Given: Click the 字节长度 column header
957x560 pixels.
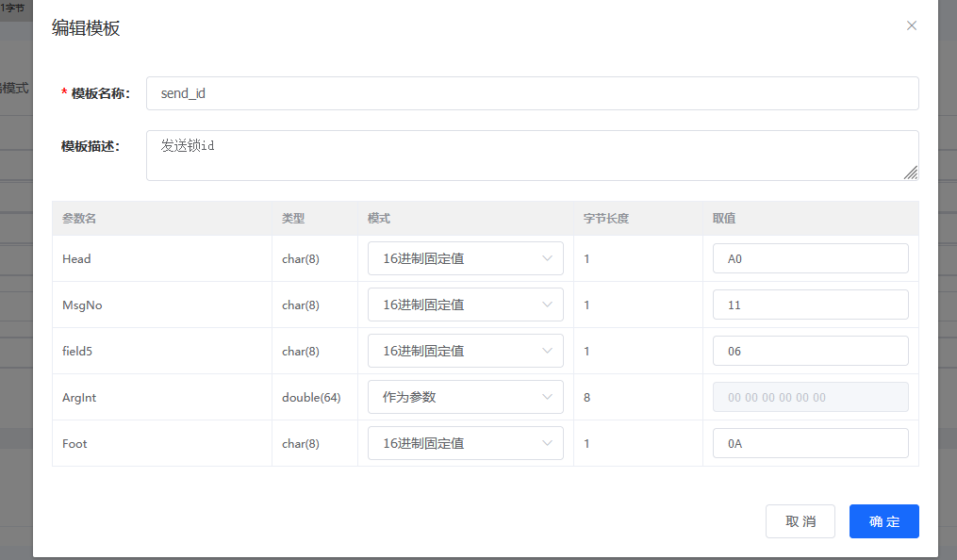Looking at the screenshot, I should coord(602,218).
